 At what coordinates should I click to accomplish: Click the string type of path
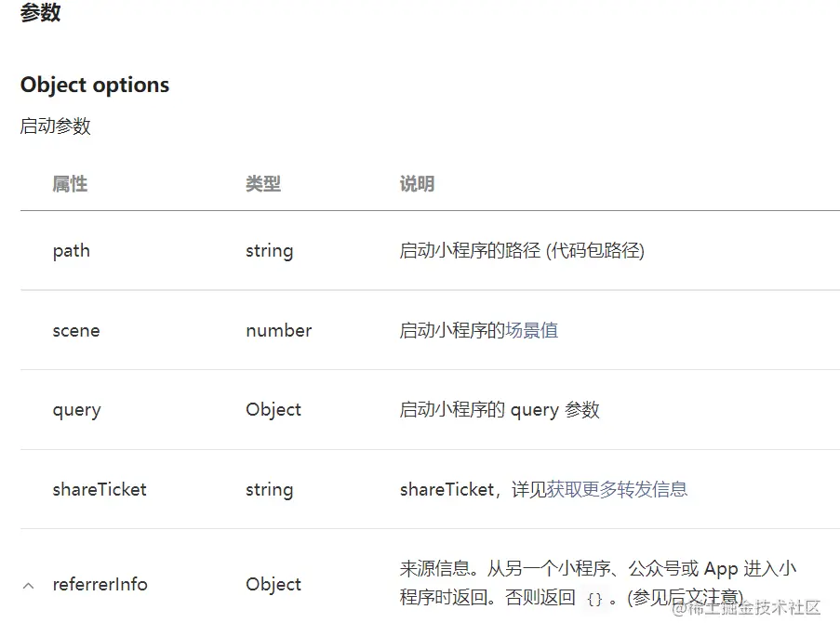click(x=269, y=251)
